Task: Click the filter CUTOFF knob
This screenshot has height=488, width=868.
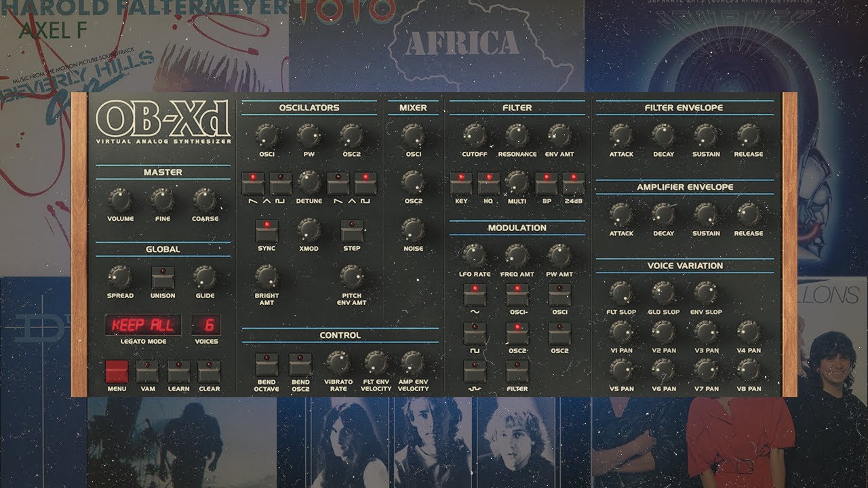Action: 475,136
